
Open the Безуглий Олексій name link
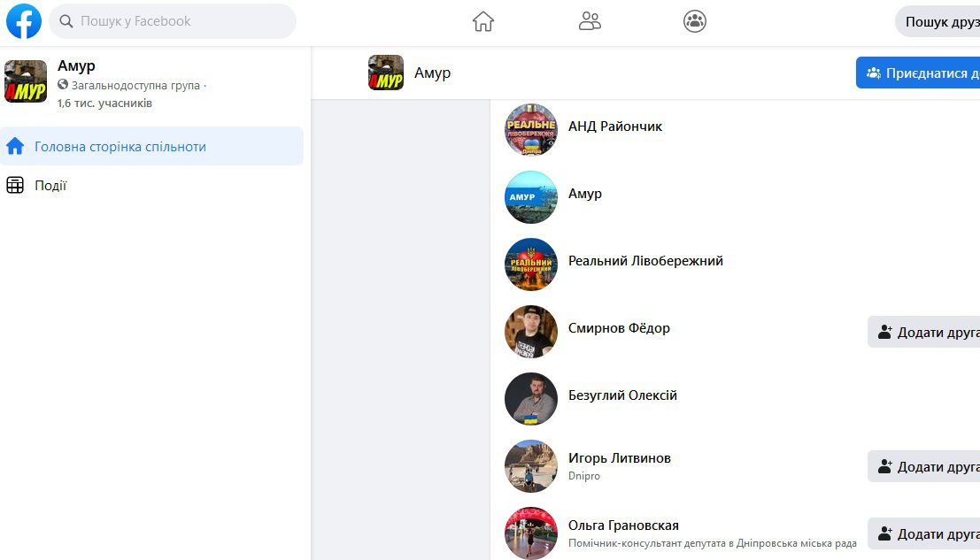tap(622, 395)
